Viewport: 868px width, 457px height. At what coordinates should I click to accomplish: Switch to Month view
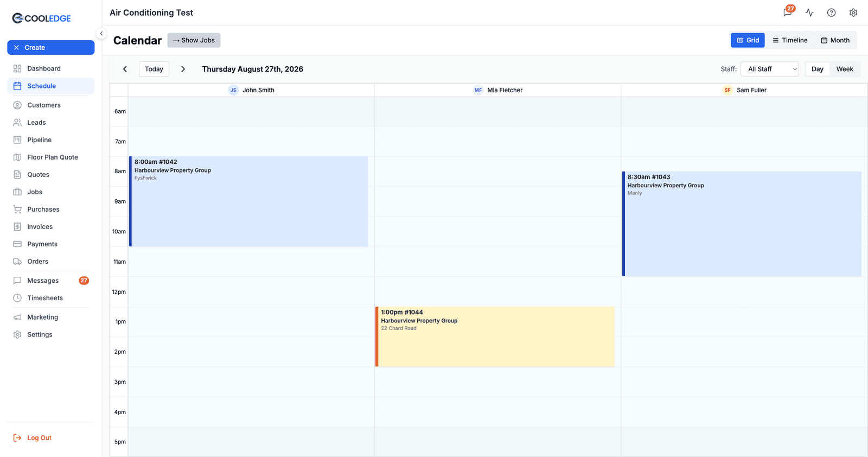(835, 40)
